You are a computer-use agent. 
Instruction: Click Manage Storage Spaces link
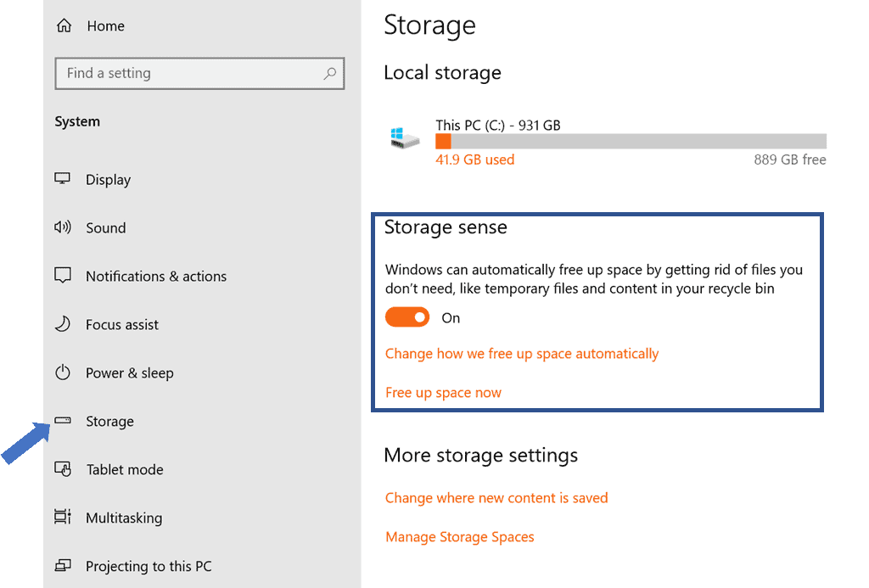(x=459, y=537)
